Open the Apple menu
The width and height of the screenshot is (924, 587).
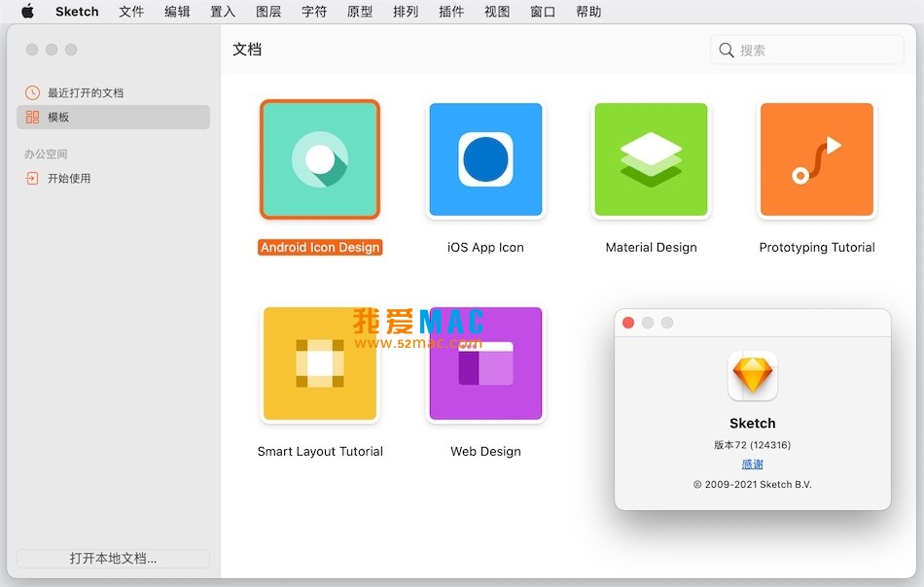pyautogui.click(x=27, y=12)
